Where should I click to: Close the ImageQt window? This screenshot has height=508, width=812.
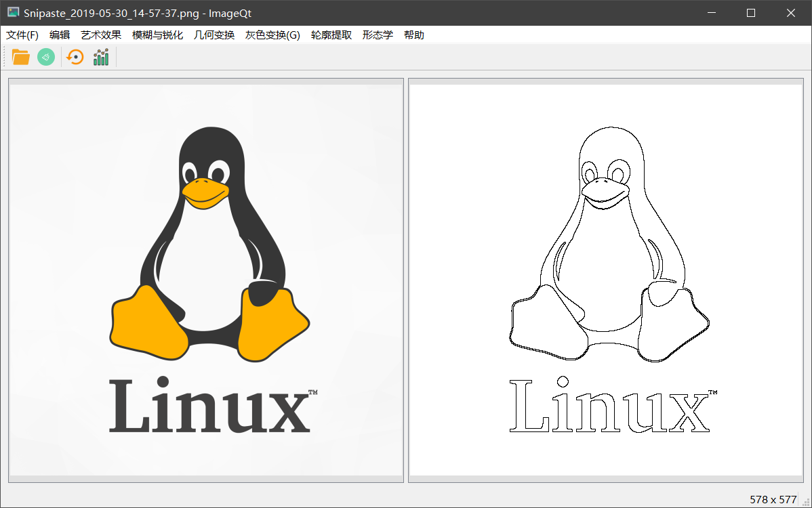tap(791, 13)
